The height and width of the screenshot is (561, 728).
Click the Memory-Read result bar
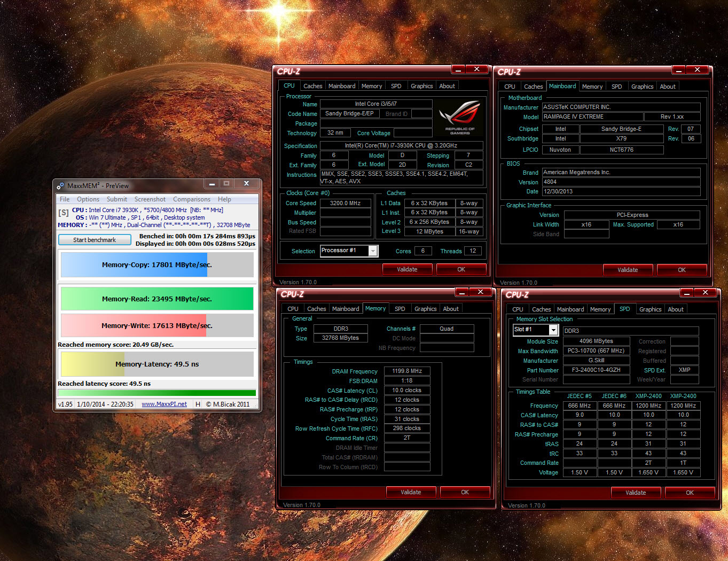pyautogui.click(x=157, y=299)
